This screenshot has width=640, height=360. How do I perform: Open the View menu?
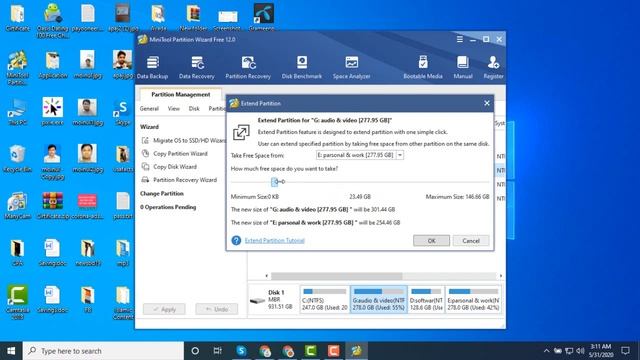pyautogui.click(x=173, y=109)
